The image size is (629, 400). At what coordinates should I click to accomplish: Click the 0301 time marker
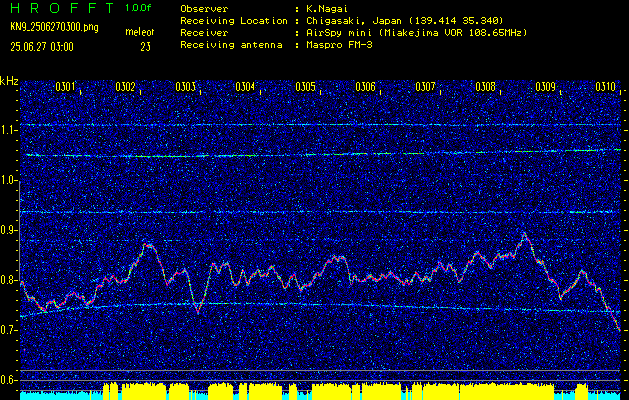click(x=65, y=86)
